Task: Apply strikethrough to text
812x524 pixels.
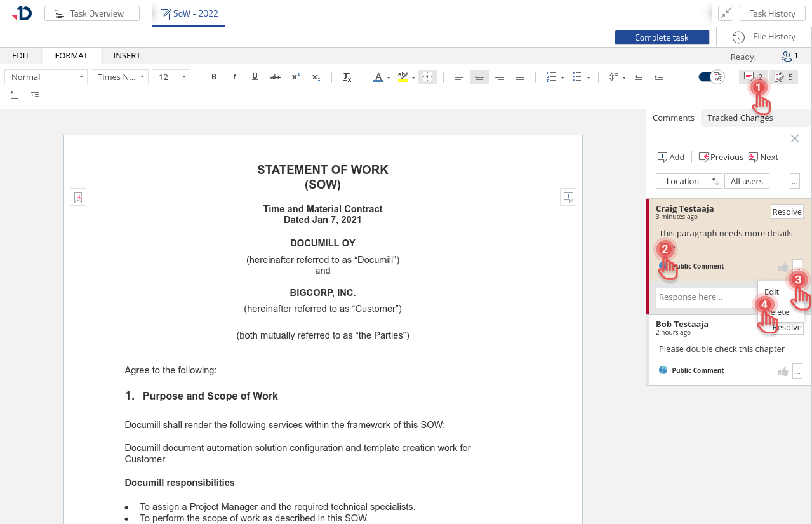Action: (276, 77)
